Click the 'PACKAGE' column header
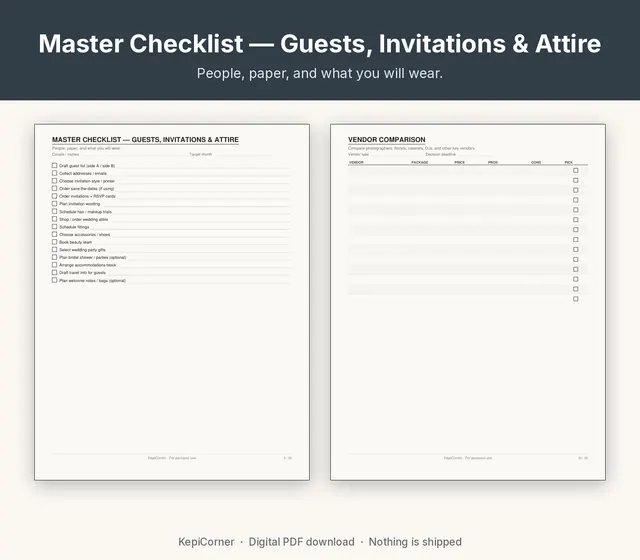 420,162
